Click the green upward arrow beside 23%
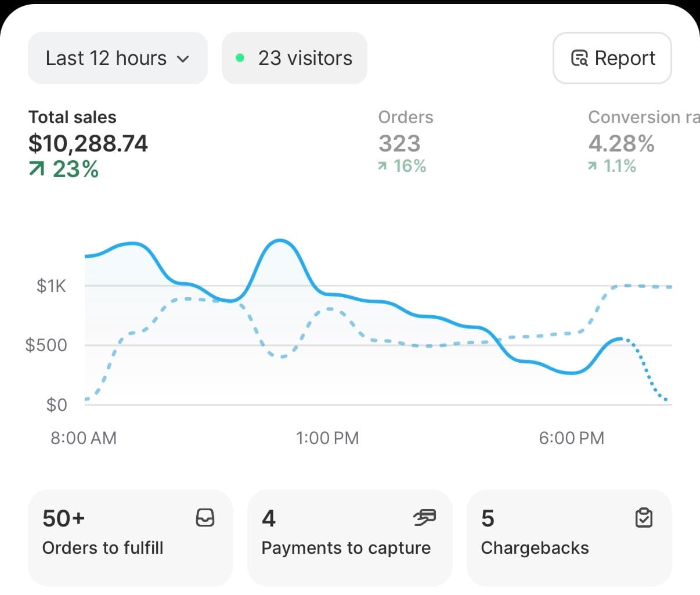 click(x=36, y=169)
